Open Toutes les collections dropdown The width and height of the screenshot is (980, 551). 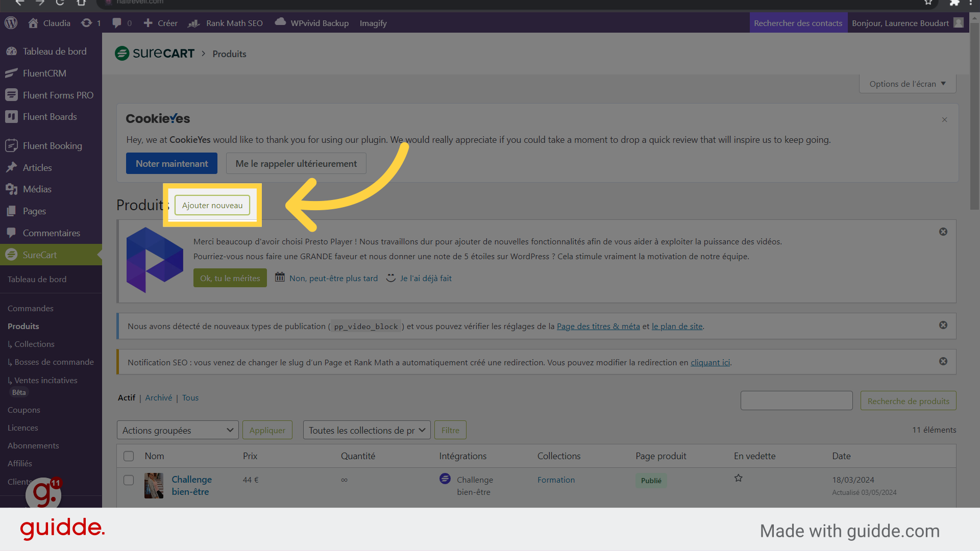366,430
